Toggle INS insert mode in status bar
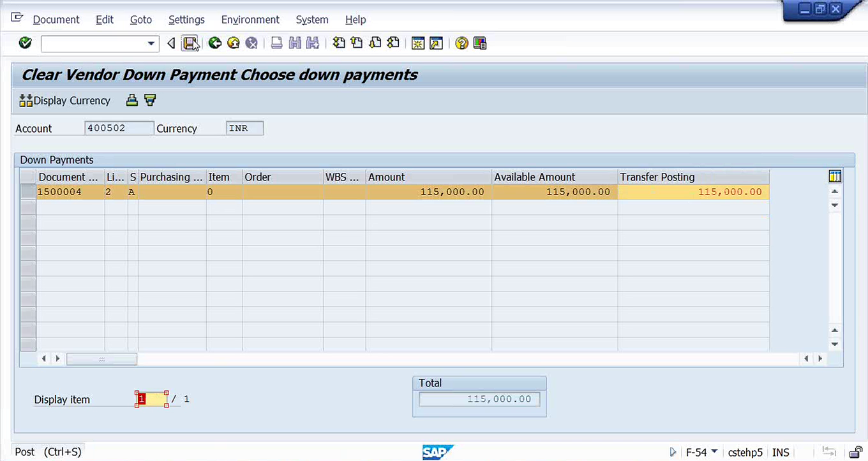The height and width of the screenshot is (461, 868). point(781,452)
